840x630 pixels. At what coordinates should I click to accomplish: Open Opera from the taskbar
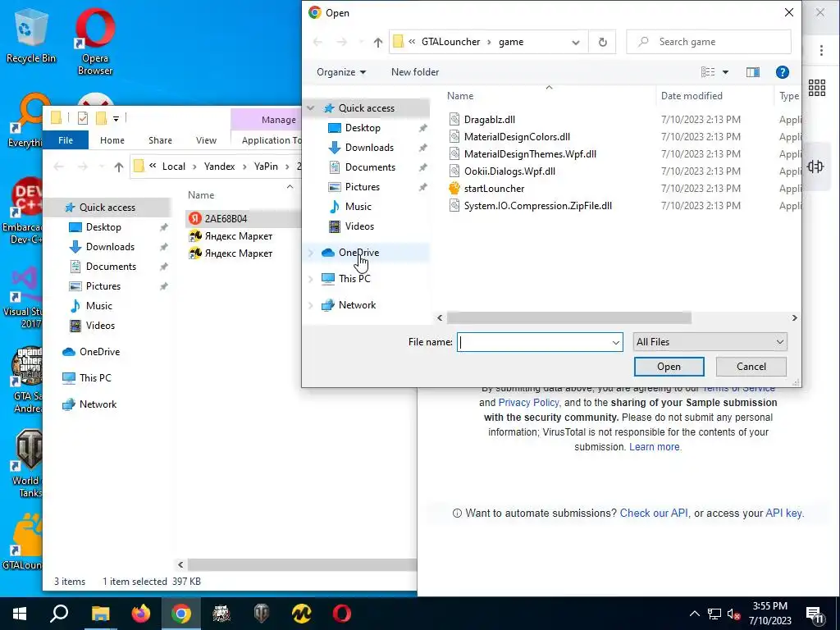coord(342,614)
